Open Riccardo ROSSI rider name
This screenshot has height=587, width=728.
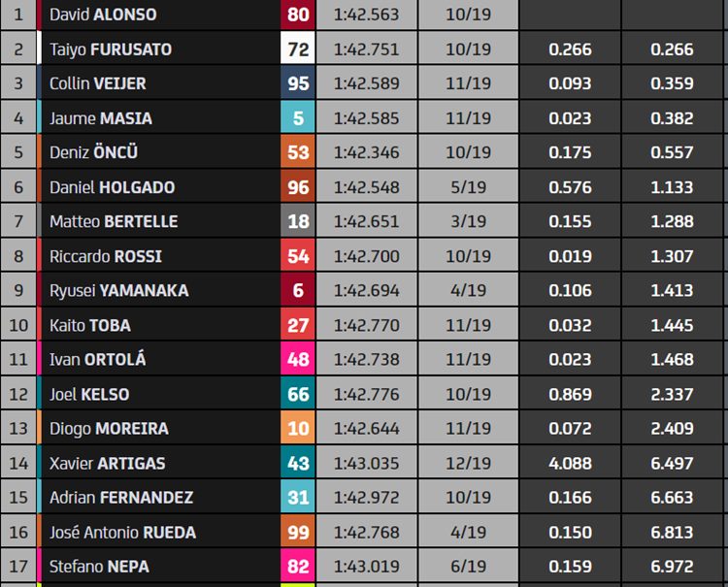[106, 256]
